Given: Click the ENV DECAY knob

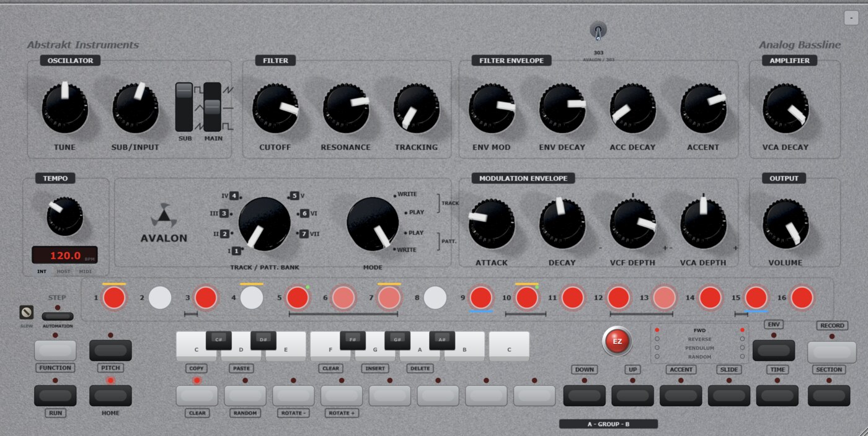Looking at the screenshot, I should (562, 109).
